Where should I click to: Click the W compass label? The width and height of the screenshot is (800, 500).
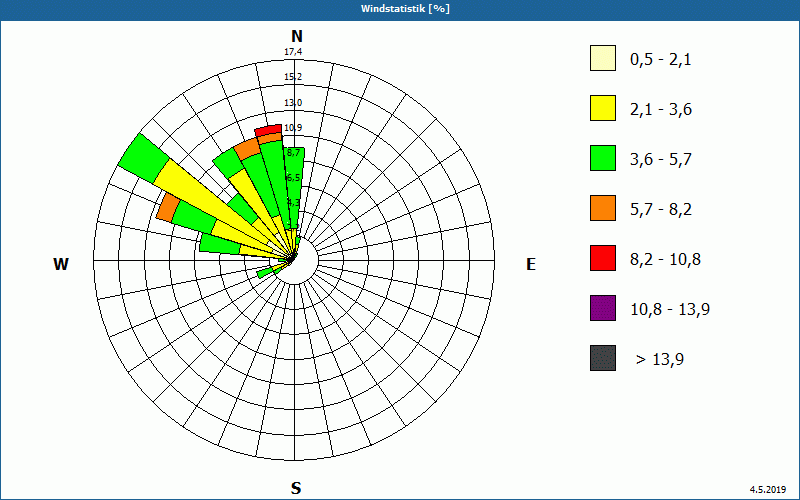click(x=61, y=264)
